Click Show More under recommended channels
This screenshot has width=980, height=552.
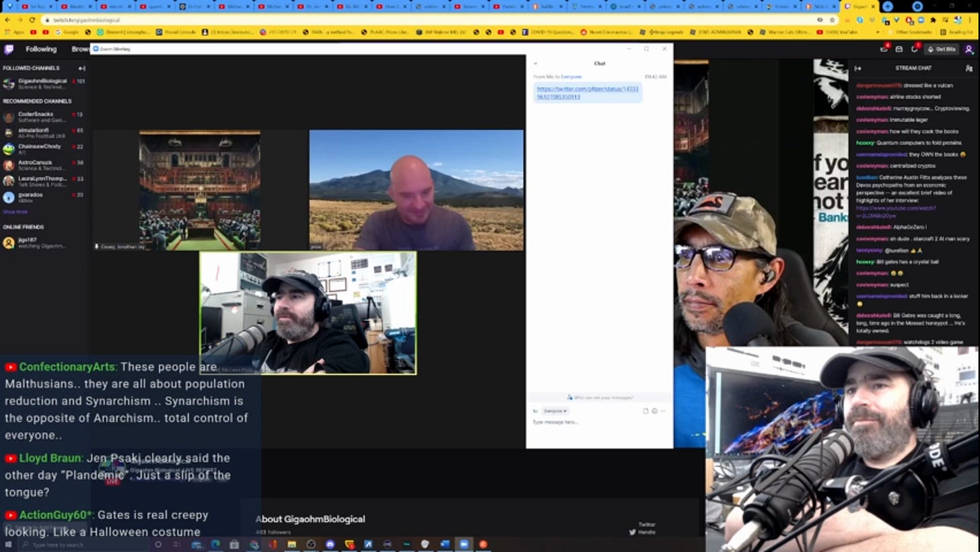point(15,211)
